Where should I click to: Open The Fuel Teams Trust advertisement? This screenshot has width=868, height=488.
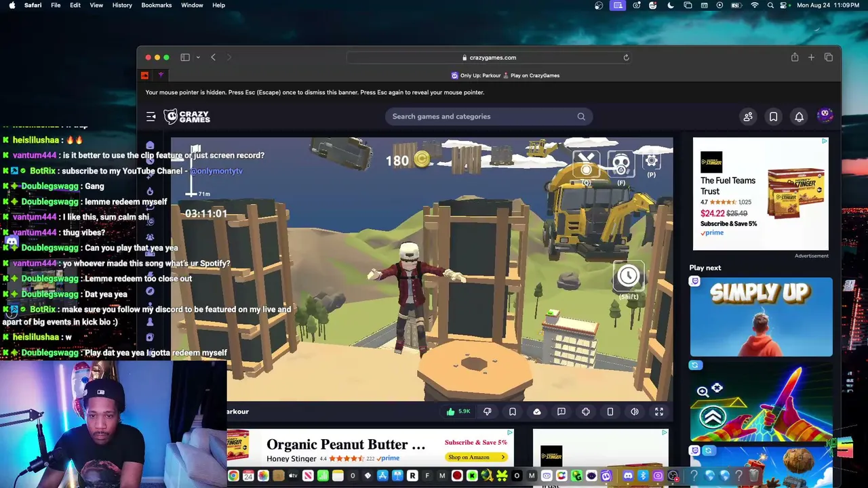click(760, 194)
